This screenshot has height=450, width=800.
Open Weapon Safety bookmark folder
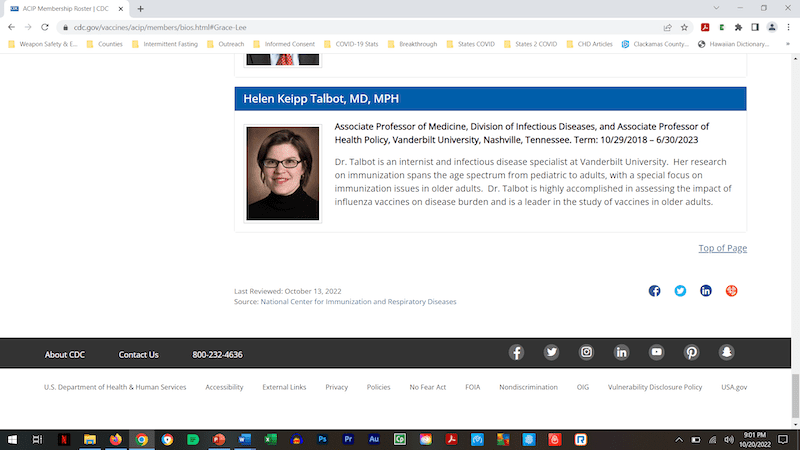(43, 44)
